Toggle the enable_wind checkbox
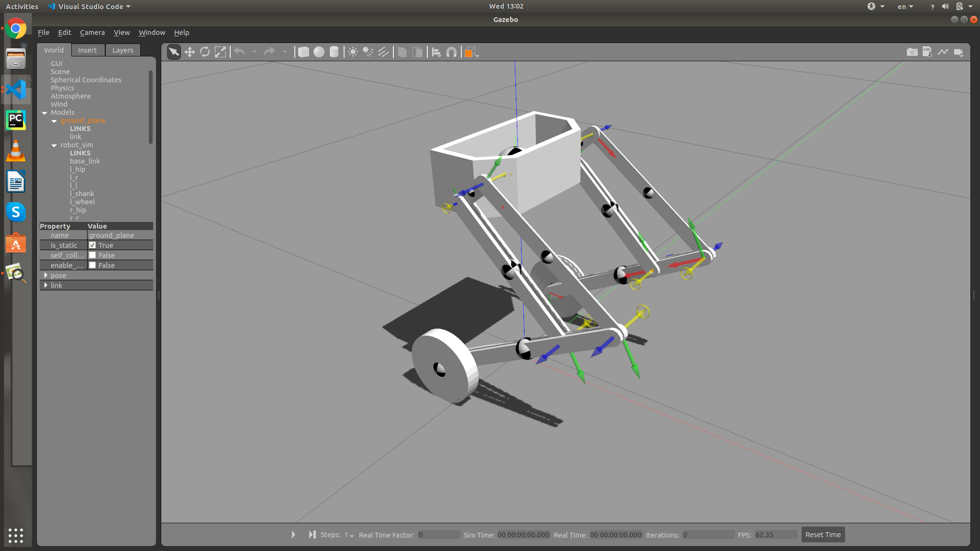The width and height of the screenshot is (980, 551). [92, 265]
